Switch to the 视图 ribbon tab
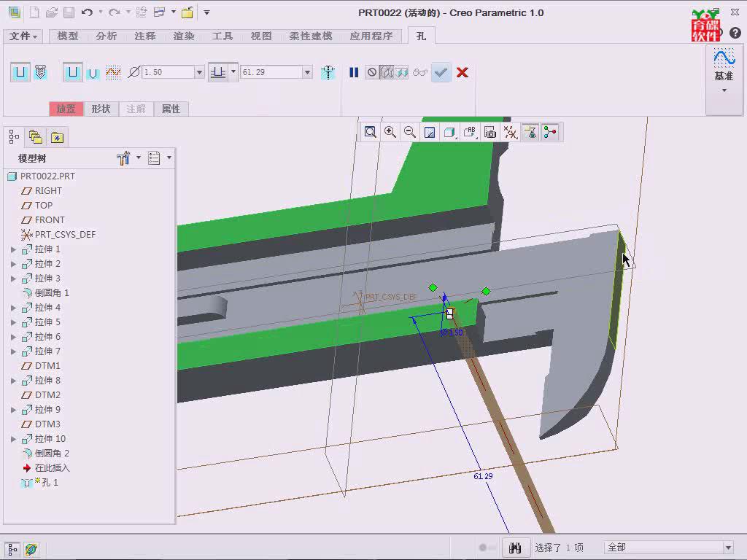The image size is (747, 560). [261, 36]
